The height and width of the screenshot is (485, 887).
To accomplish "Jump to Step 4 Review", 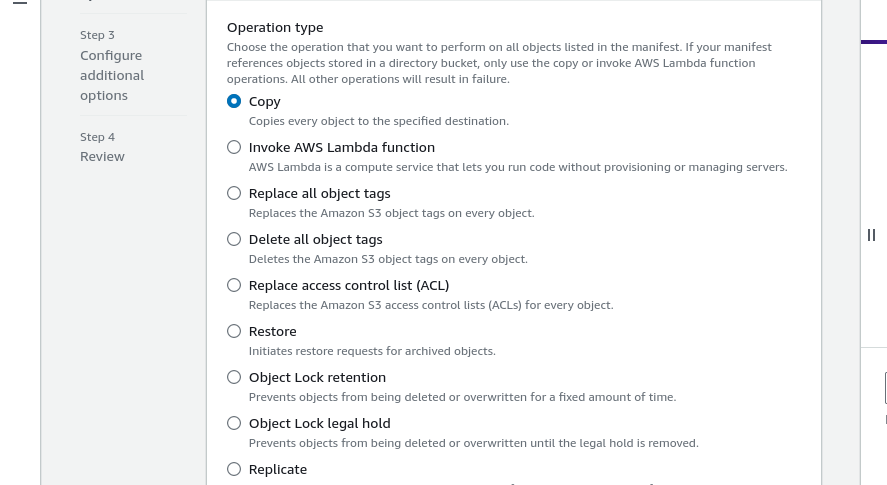I will (102, 156).
